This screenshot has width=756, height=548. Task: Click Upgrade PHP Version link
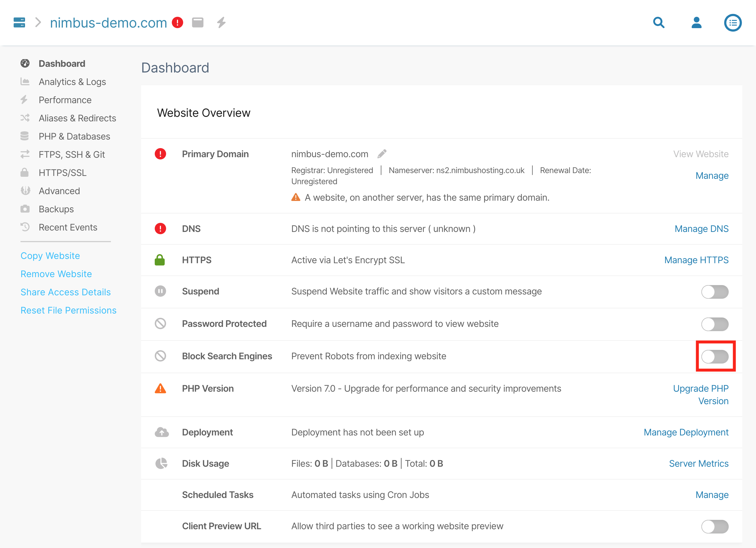(x=701, y=395)
